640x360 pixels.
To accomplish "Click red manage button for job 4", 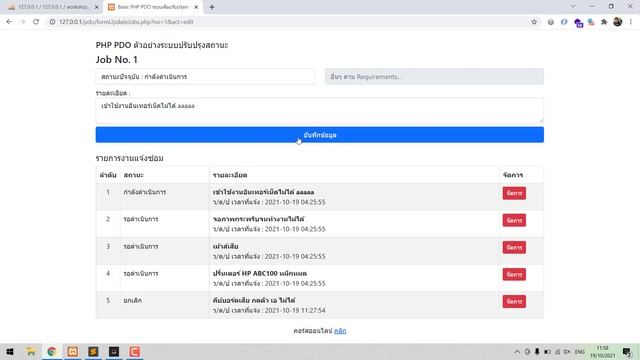I will 514,274.
